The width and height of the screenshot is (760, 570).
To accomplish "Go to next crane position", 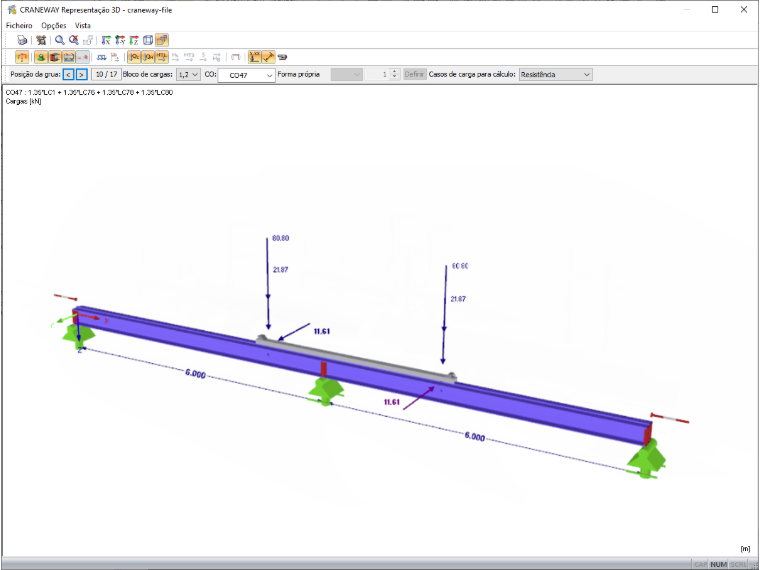I will 82,75.
